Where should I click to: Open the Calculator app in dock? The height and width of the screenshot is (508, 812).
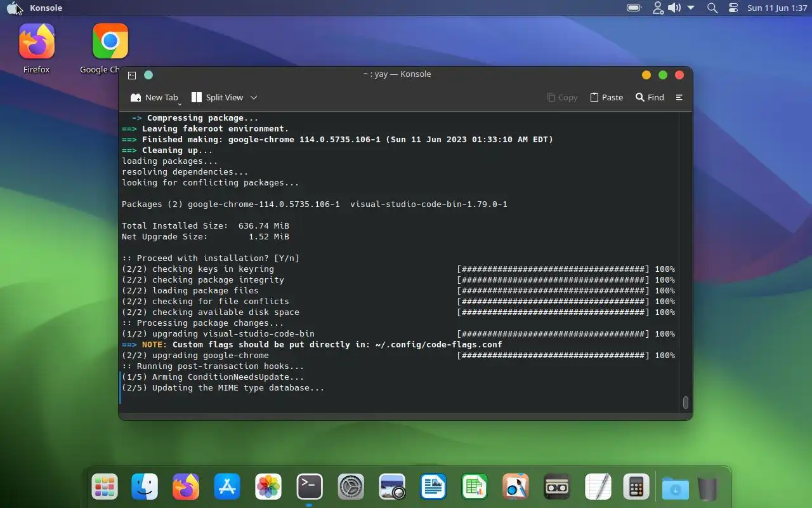[x=636, y=488]
